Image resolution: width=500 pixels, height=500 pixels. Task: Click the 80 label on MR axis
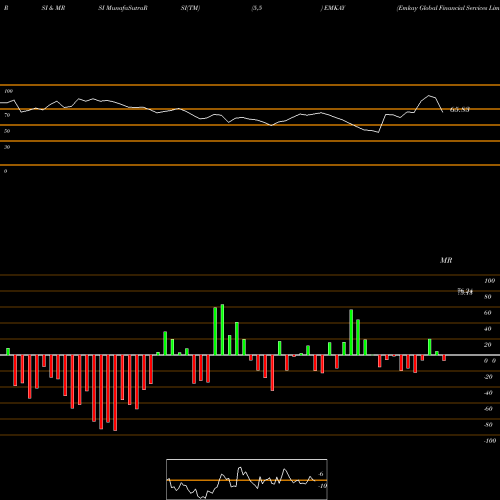point(488,297)
